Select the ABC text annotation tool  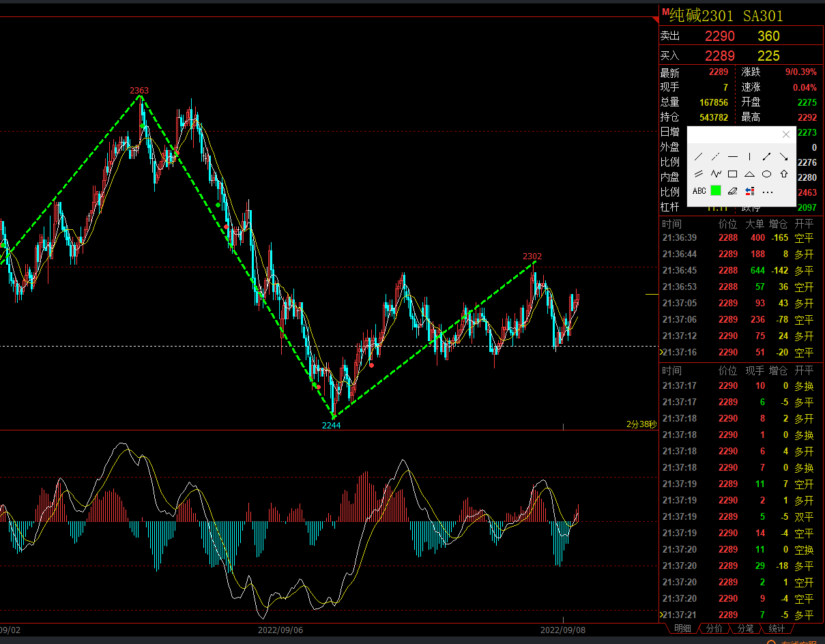pos(699,191)
